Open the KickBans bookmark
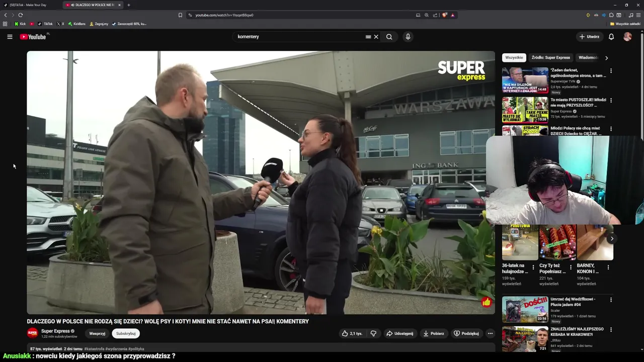Viewport: 644px width, 362px height. pyautogui.click(x=77, y=24)
